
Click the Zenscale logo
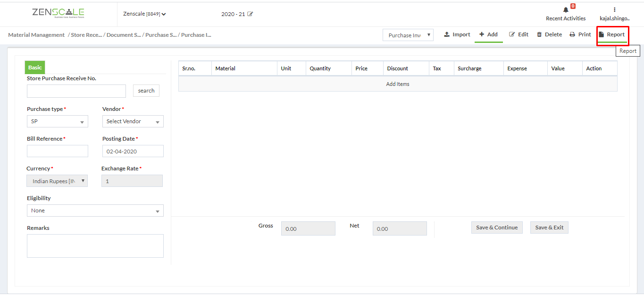coord(59,13)
